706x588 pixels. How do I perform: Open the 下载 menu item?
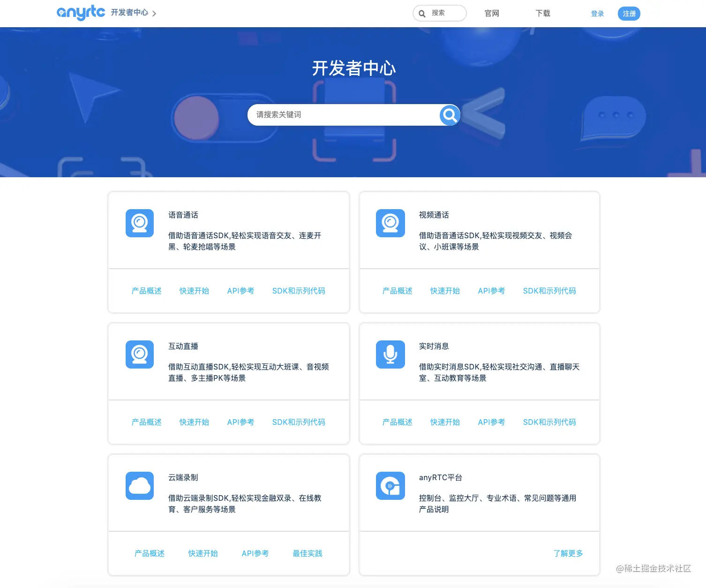tap(543, 14)
